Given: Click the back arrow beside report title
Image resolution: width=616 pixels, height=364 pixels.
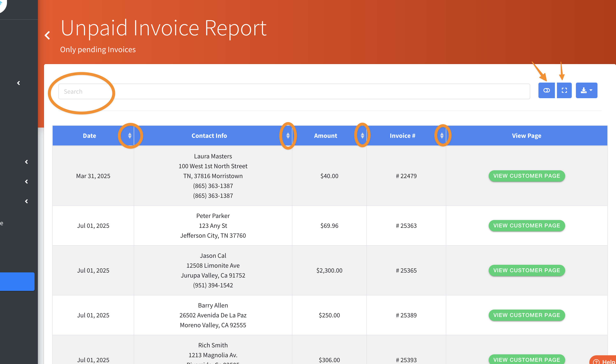Looking at the screenshot, I should 47,35.
